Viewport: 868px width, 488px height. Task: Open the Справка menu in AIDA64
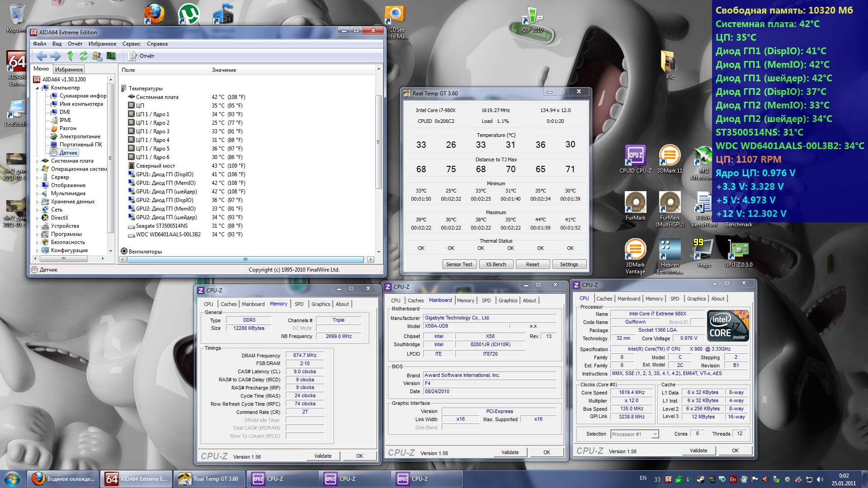(x=157, y=44)
